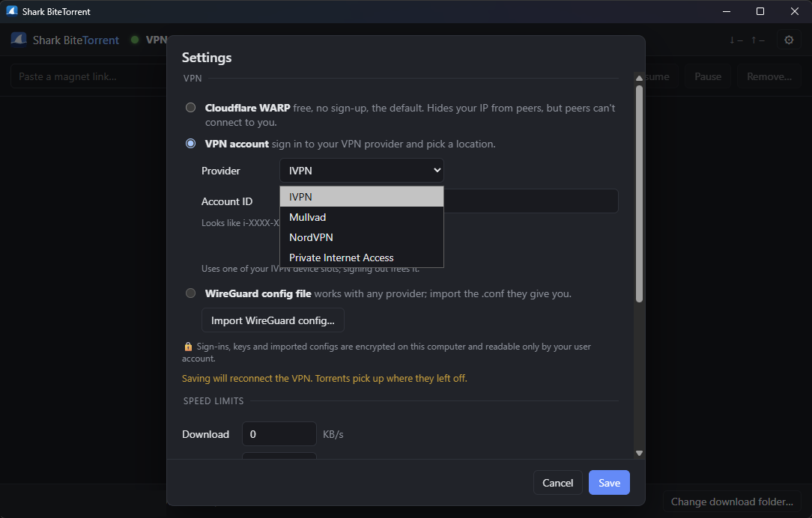Click the Download speed limit field
Viewport: 812px width, 518px height.
(x=279, y=433)
